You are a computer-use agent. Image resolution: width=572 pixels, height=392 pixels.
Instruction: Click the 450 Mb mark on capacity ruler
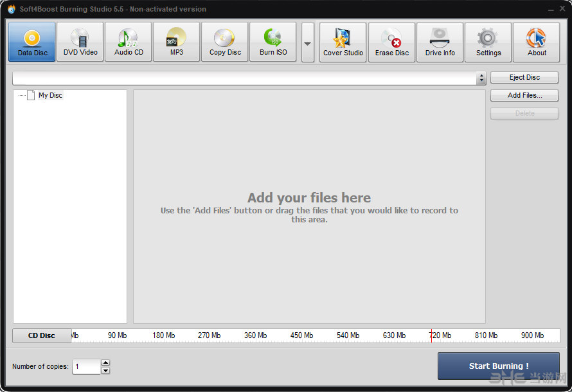[x=301, y=335]
